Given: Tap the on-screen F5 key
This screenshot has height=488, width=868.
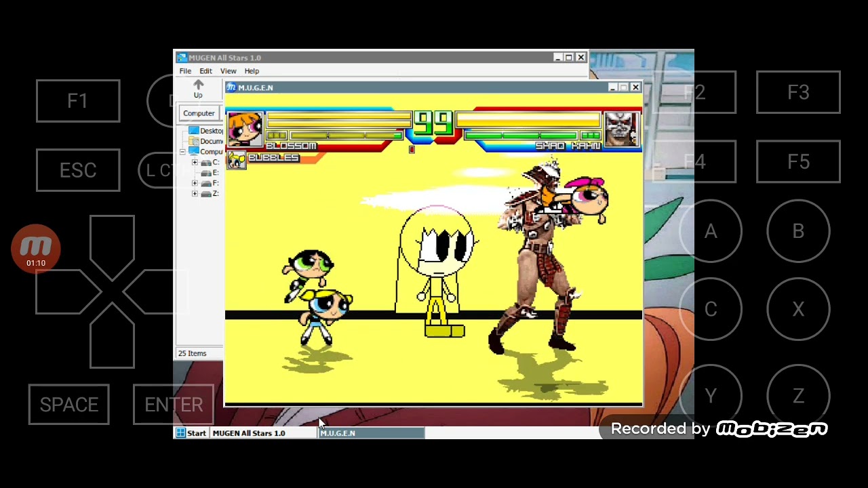Looking at the screenshot, I should (798, 162).
